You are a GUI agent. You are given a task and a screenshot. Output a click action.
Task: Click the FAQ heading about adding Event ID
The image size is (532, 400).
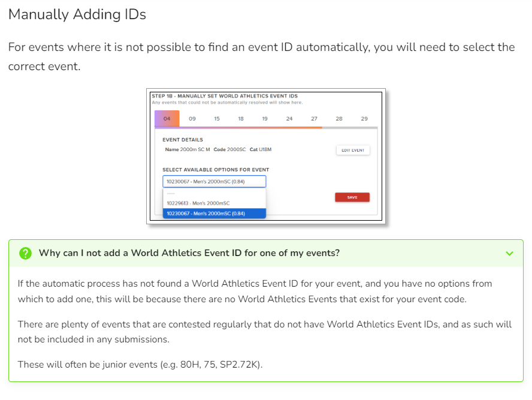point(189,253)
